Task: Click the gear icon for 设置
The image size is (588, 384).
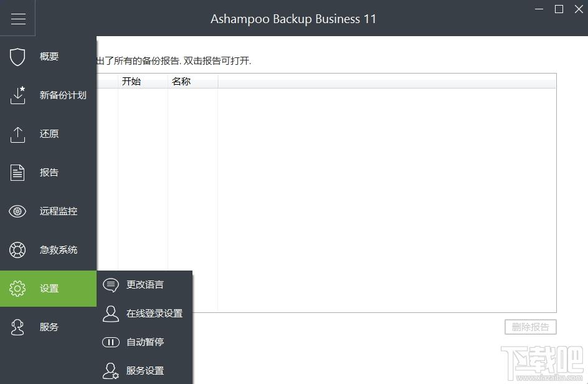Action: (x=17, y=288)
